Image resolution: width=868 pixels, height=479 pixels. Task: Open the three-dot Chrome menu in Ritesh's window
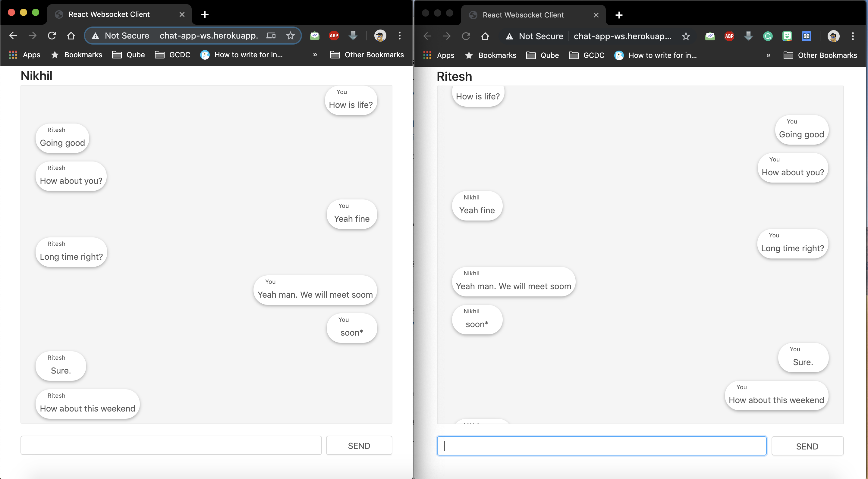point(853,36)
